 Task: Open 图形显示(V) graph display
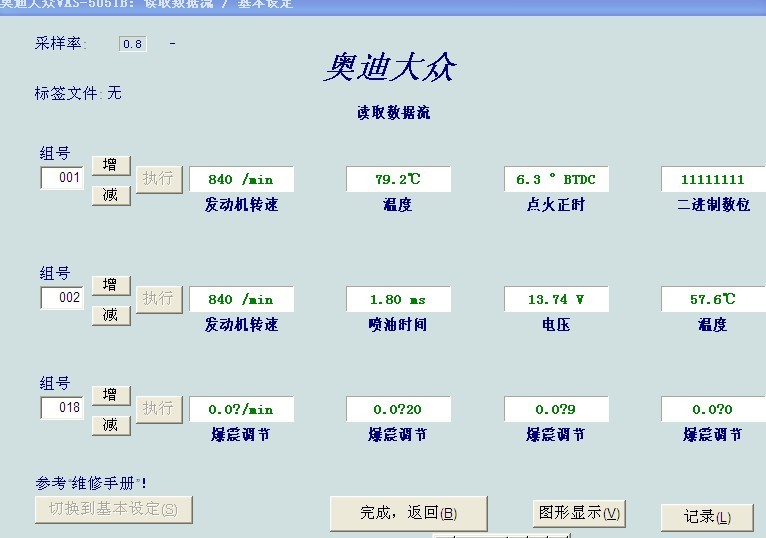(x=579, y=513)
